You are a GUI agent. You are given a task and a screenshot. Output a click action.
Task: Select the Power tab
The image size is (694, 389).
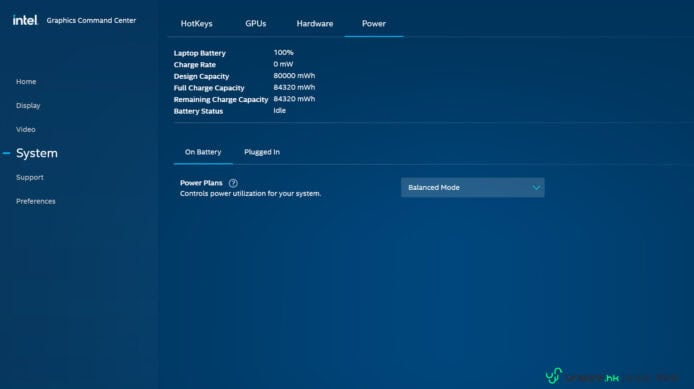(x=374, y=23)
